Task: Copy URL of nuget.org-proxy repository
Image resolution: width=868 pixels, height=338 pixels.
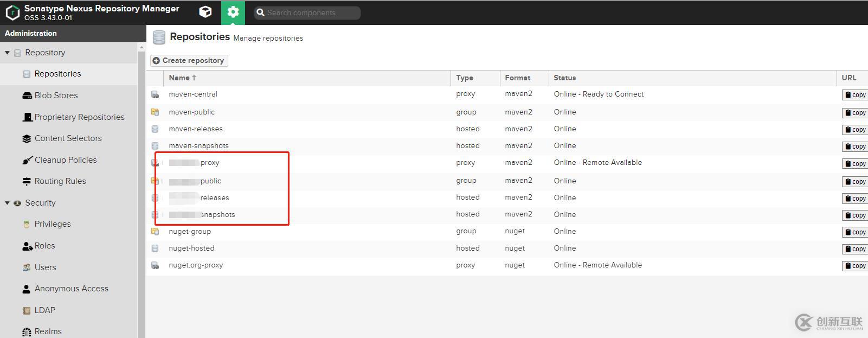Action: pos(855,266)
